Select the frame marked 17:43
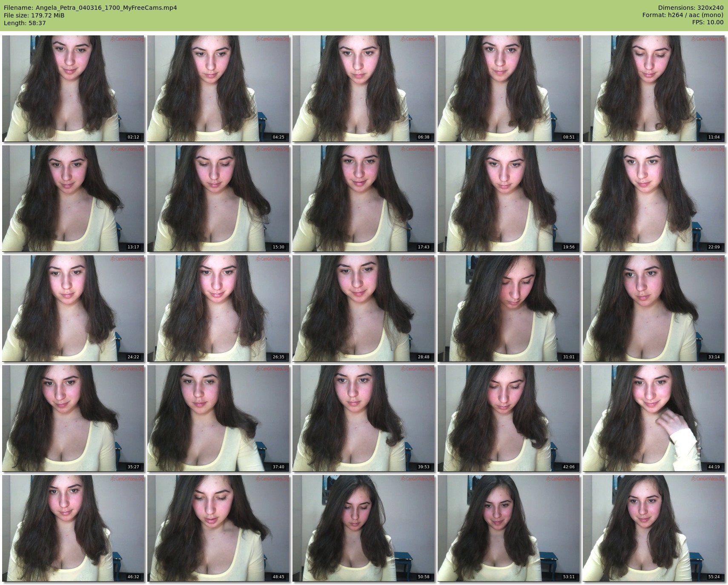Image resolution: width=728 pixels, height=585 pixels. click(364, 198)
